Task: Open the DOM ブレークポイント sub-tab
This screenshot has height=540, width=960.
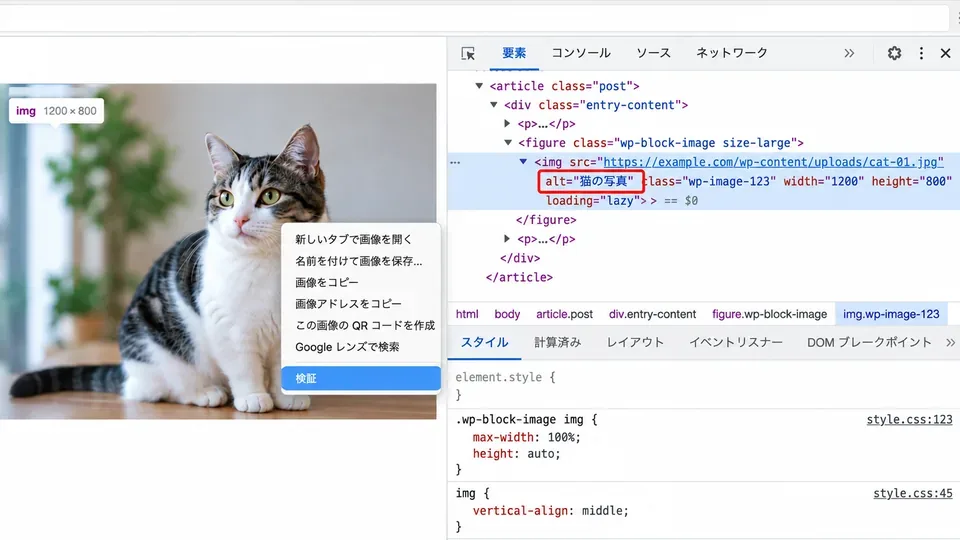Action: coord(869,342)
